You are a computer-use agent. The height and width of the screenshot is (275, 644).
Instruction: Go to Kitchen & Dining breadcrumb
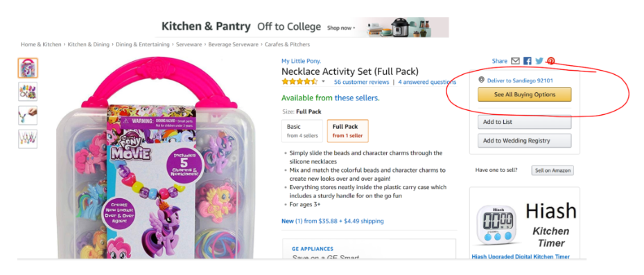89,44
